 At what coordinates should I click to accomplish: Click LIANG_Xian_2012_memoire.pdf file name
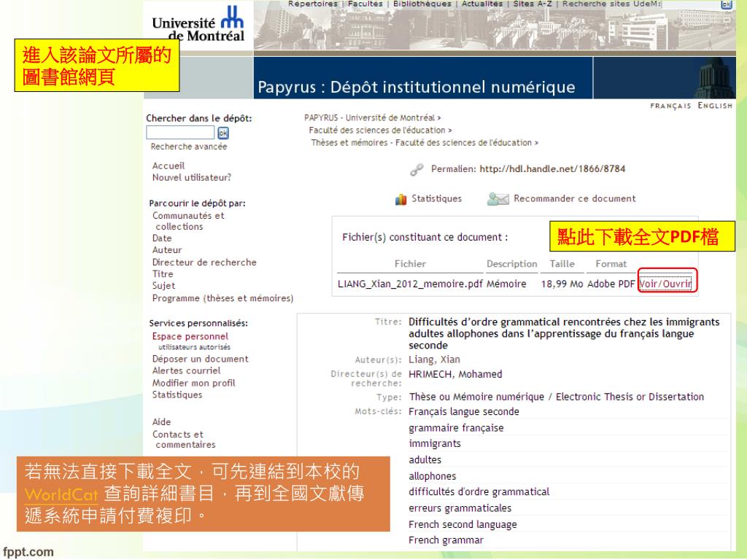[410, 284]
